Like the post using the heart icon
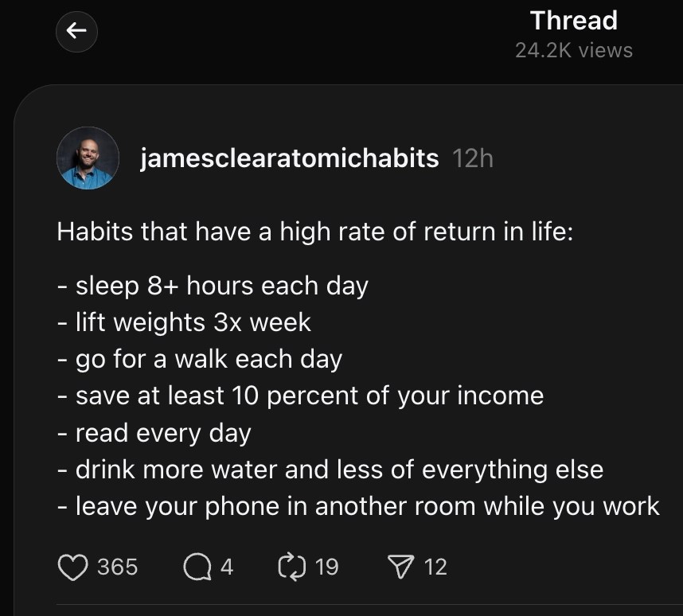 point(72,567)
